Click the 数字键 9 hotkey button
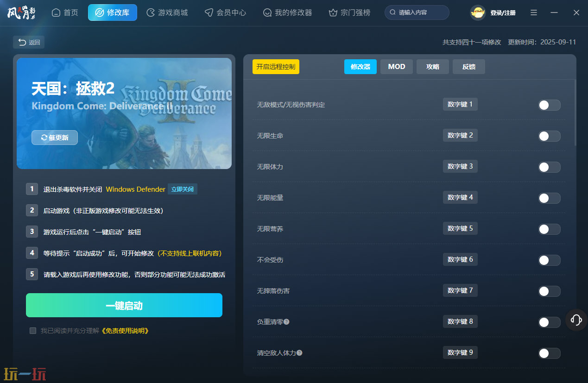Viewport: 588px width, 383px height. coord(460,352)
